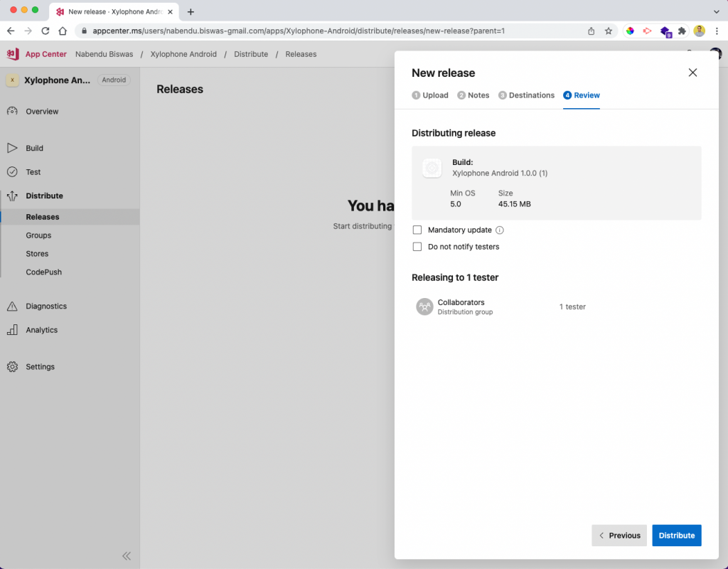Open a new browser tab
The height and width of the screenshot is (569, 728).
coord(191,12)
